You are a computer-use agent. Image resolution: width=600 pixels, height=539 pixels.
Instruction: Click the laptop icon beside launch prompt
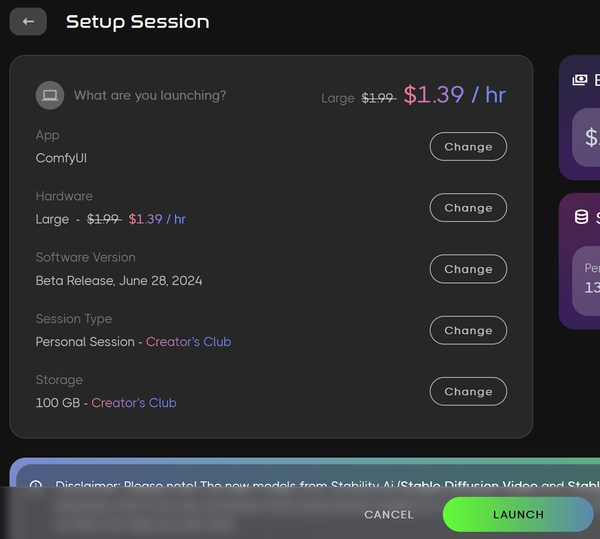[x=50, y=95]
